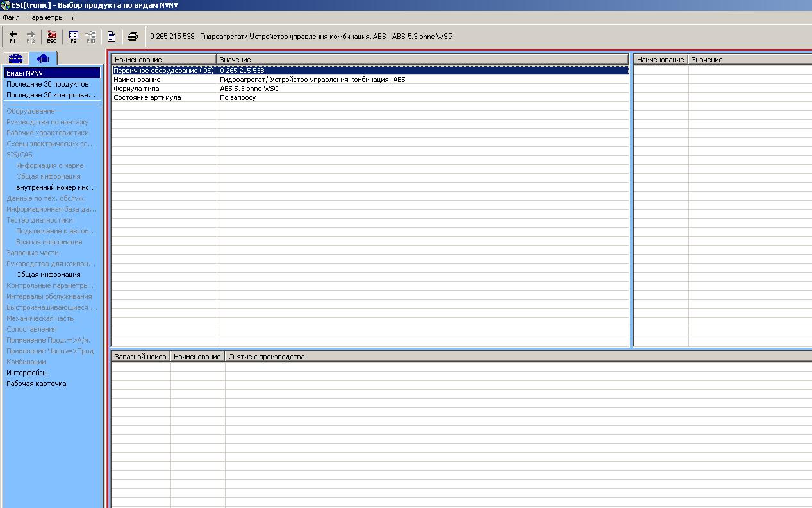Open Интерфейсы in the sidebar
The image size is (812, 508).
point(27,373)
